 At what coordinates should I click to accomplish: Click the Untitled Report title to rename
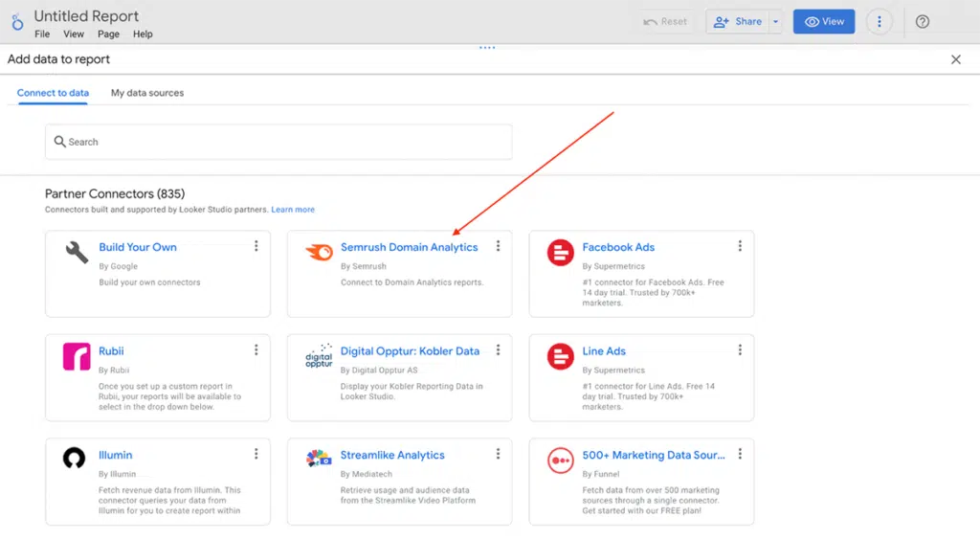pyautogui.click(x=86, y=15)
